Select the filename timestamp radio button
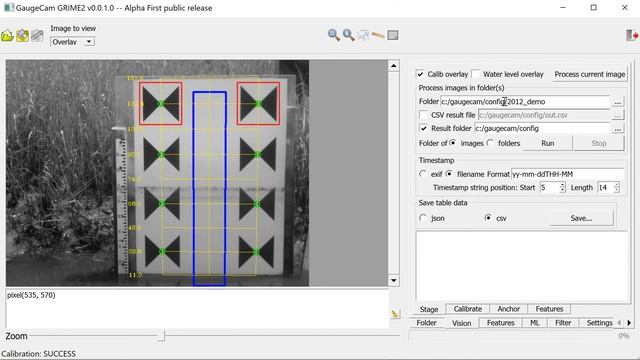The width and height of the screenshot is (640, 360). [449, 173]
